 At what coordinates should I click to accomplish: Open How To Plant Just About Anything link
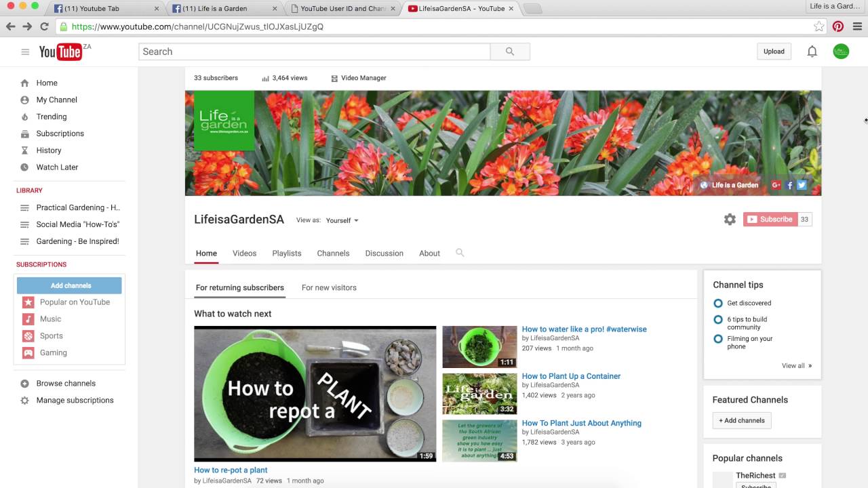tap(581, 423)
